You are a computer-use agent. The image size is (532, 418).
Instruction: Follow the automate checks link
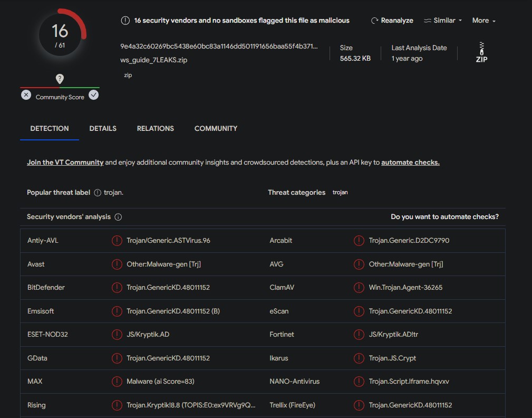click(410, 163)
